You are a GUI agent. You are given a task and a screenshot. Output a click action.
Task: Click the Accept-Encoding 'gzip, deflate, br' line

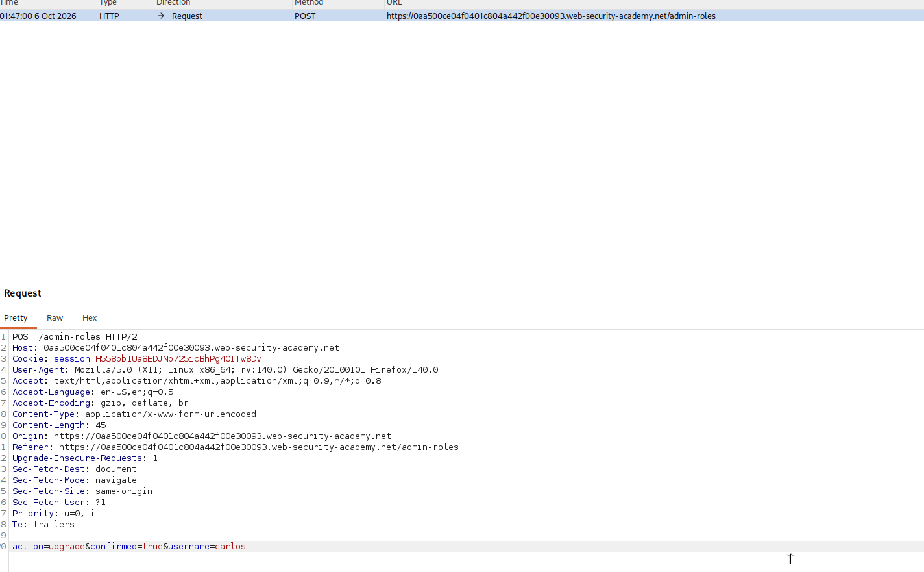click(x=101, y=403)
